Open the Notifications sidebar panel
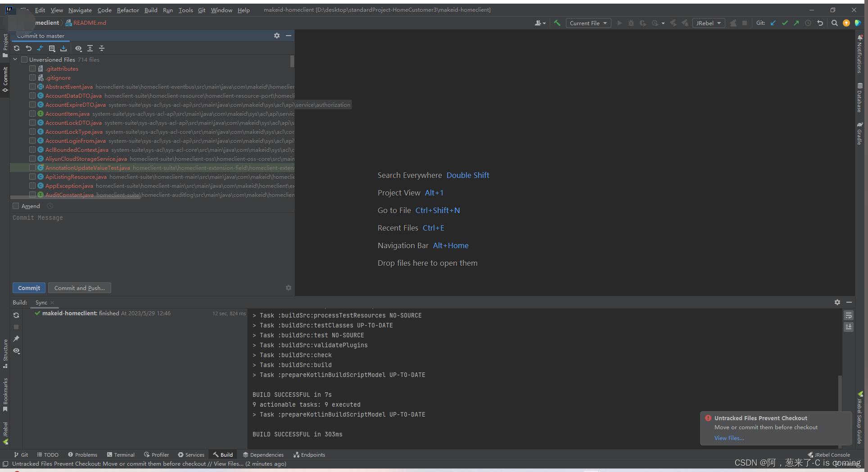The height and width of the screenshot is (472, 868). pyautogui.click(x=860, y=54)
